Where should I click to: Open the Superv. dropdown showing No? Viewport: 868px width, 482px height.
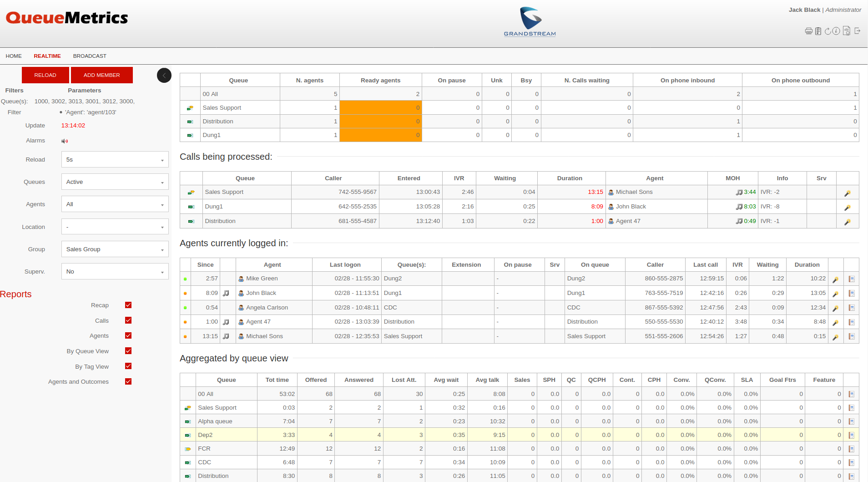pos(115,272)
